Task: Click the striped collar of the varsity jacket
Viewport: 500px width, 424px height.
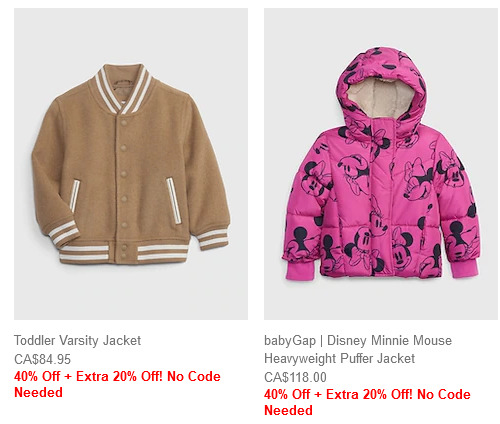Action: pyautogui.click(x=123, y=88)
